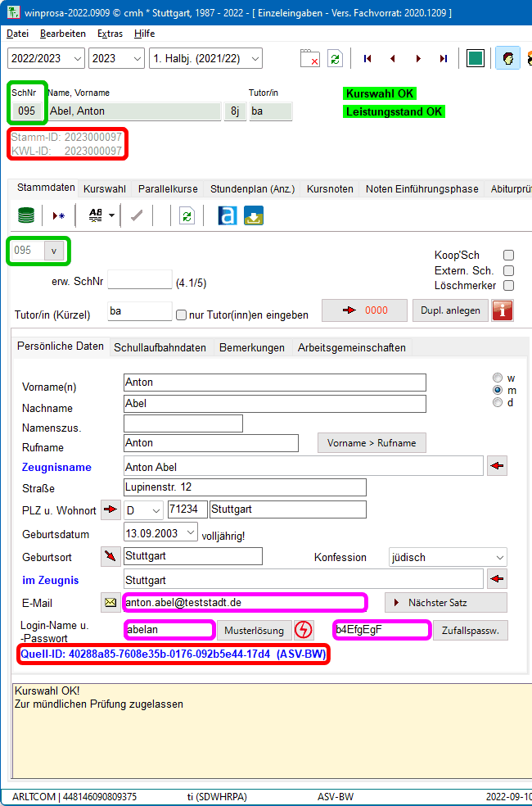The image size is (532, 806).
Task: Jump to the last record with the navigation arrow
Action: pos(443,59)
